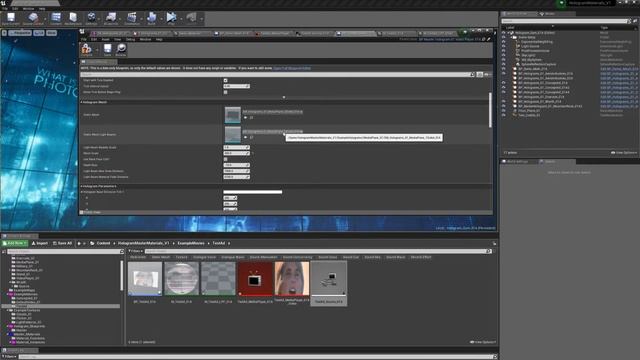Viewport: 640px width, 360px height.
Task: Click Open Full Blueprint Editor link
Action: 292,68
